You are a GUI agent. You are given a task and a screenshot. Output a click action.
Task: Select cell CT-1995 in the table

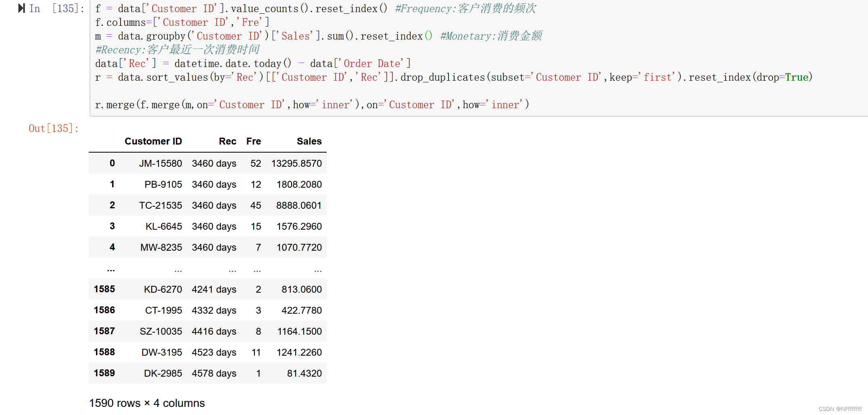pos(164,310)
